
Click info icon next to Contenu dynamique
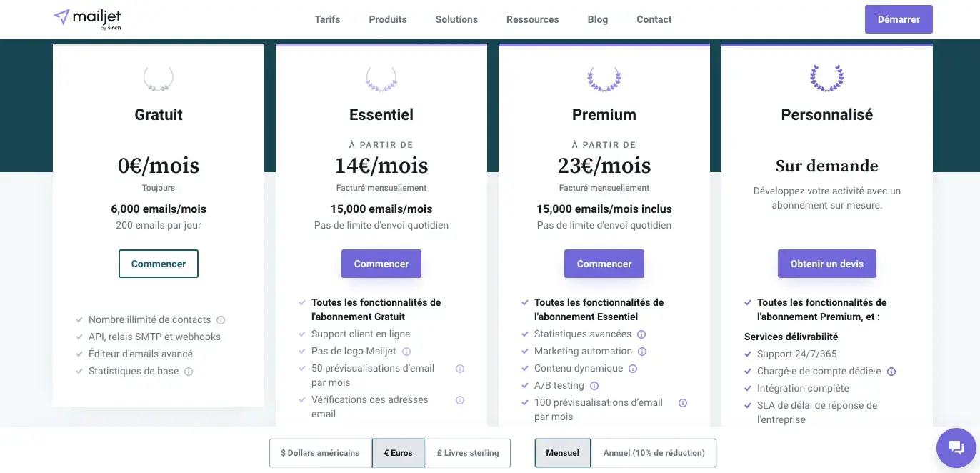pyautogui.click(x=633, y=369)
